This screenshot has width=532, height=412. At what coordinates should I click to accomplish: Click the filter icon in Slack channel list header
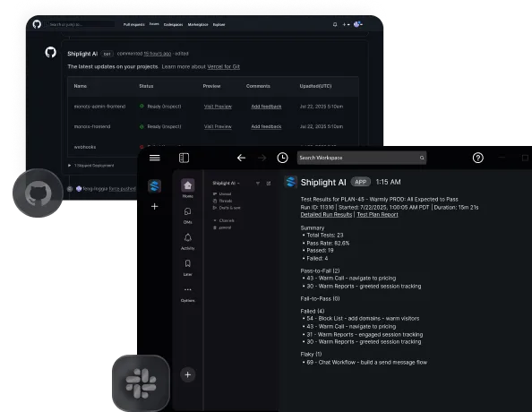click(x=258, y=184)
